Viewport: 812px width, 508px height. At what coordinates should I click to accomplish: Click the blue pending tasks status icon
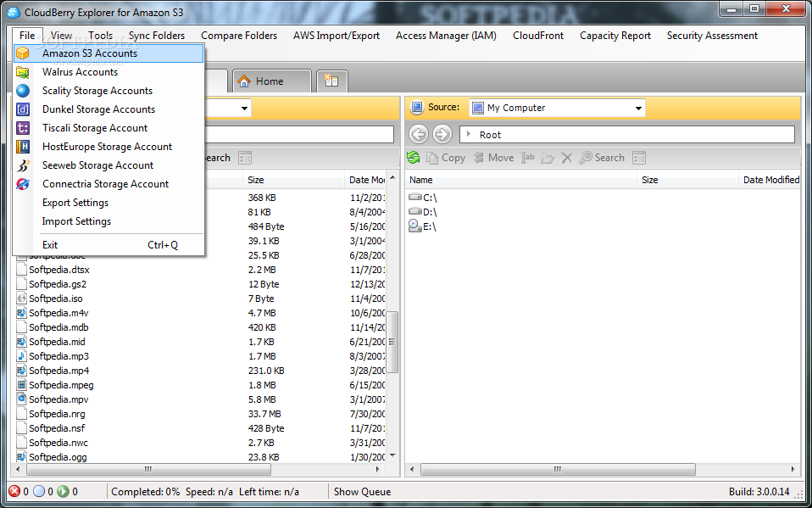(x=39, y=491)
